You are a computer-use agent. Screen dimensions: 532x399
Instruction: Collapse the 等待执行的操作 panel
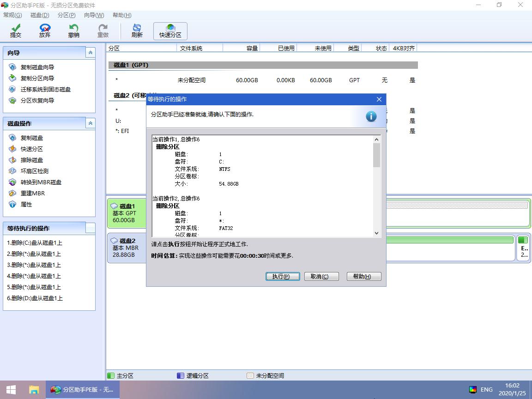pyautogui.click(x=90, y=228)
